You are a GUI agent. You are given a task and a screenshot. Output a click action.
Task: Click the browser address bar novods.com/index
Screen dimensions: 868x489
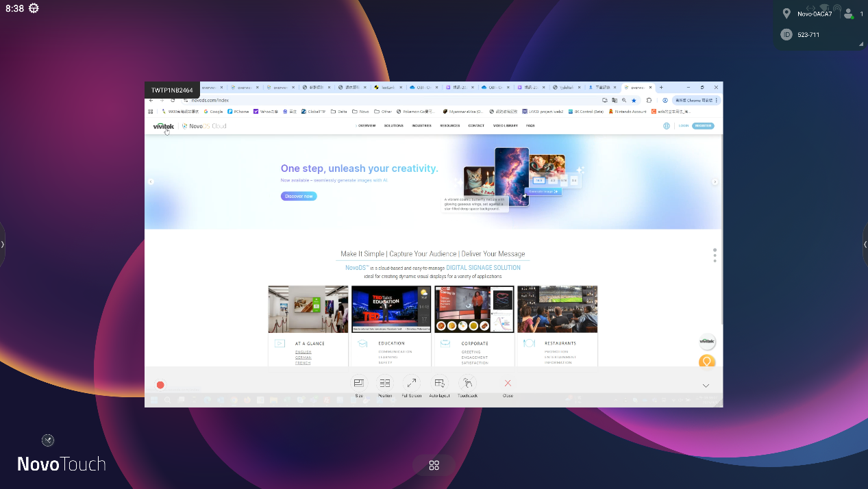point(390,100)
